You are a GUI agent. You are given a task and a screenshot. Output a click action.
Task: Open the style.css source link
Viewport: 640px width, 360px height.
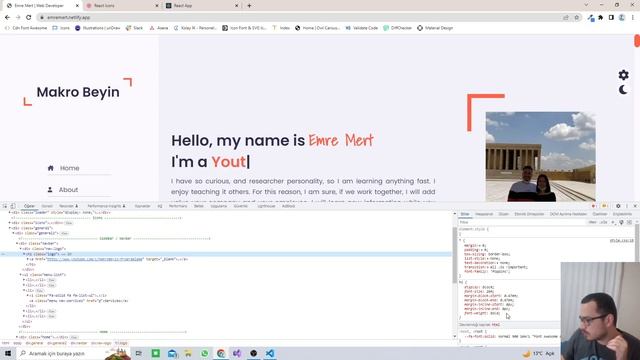(622, 241)
